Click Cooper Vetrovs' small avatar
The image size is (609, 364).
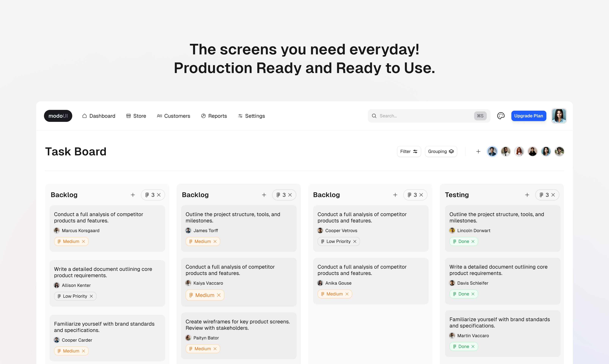(320, 230)
